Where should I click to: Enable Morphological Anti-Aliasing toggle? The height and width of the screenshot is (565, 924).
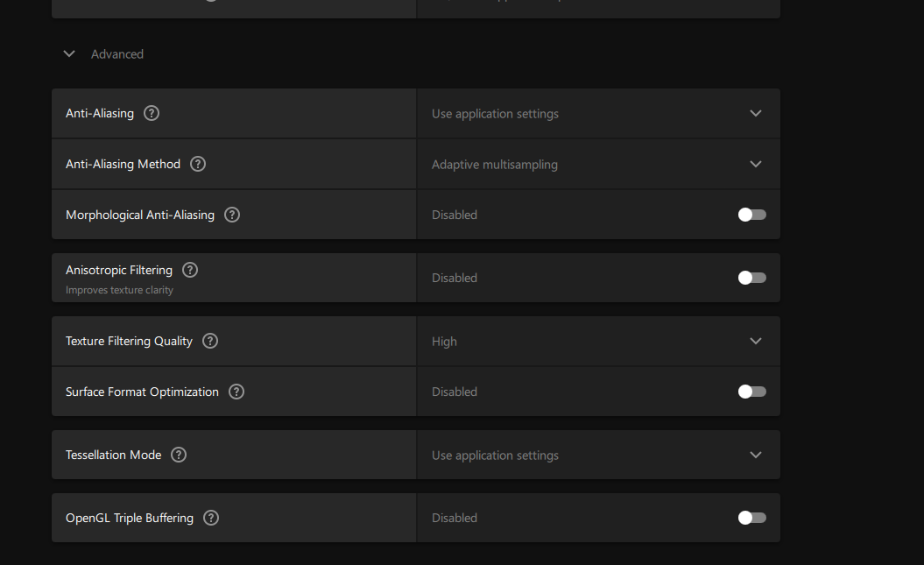pos(751,215)
